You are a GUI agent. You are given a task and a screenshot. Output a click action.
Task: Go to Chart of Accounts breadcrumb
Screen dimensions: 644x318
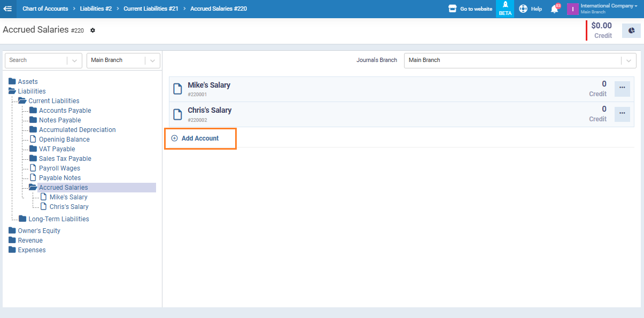tap(45, 9)
